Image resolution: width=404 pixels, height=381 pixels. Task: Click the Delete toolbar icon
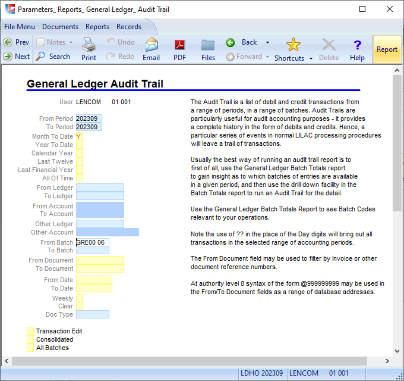click(x=329, y=49)
